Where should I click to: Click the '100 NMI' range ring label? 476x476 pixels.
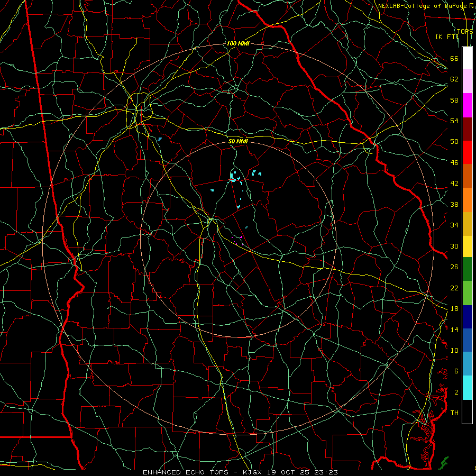238,43
